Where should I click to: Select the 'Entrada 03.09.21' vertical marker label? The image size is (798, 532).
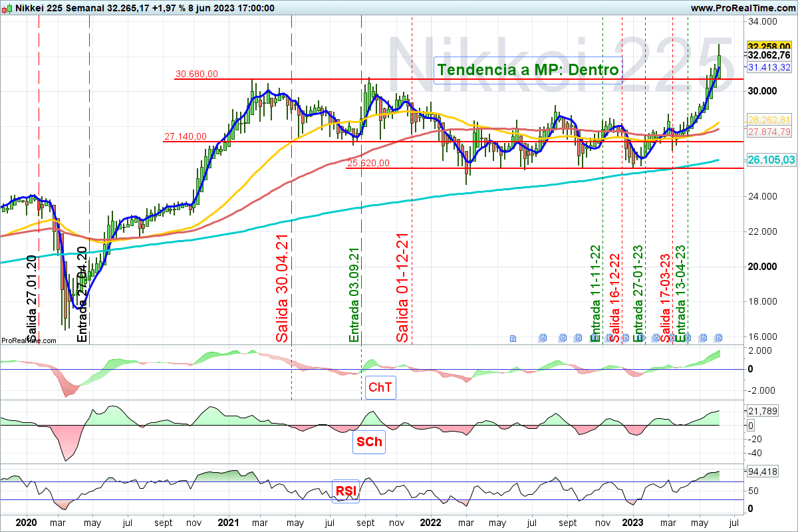point(354,295)
